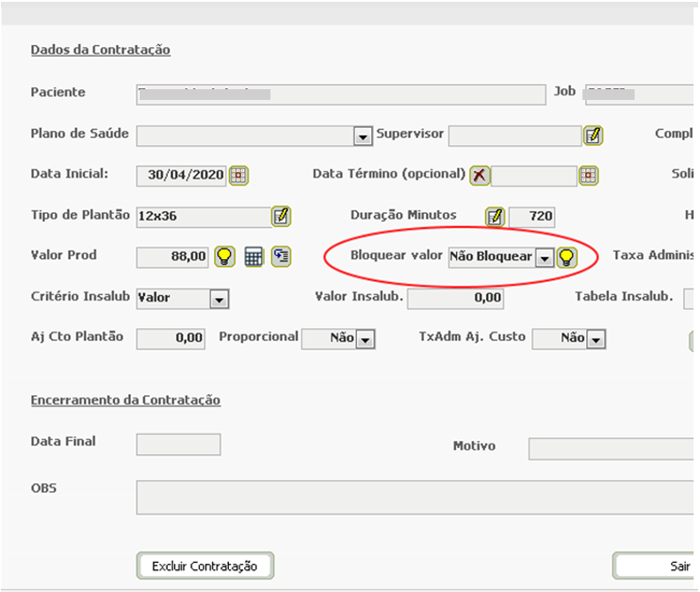
Task: Click the Sair button
Action: [656, 565]
